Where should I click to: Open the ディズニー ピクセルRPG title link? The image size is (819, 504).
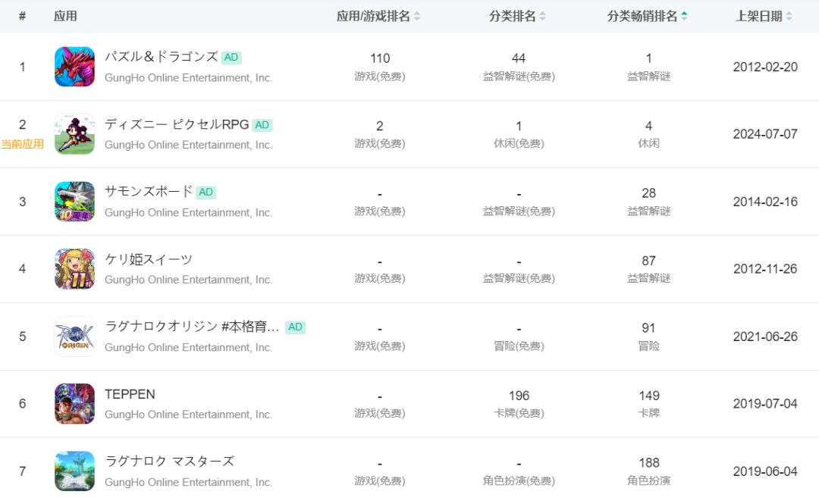177,124
